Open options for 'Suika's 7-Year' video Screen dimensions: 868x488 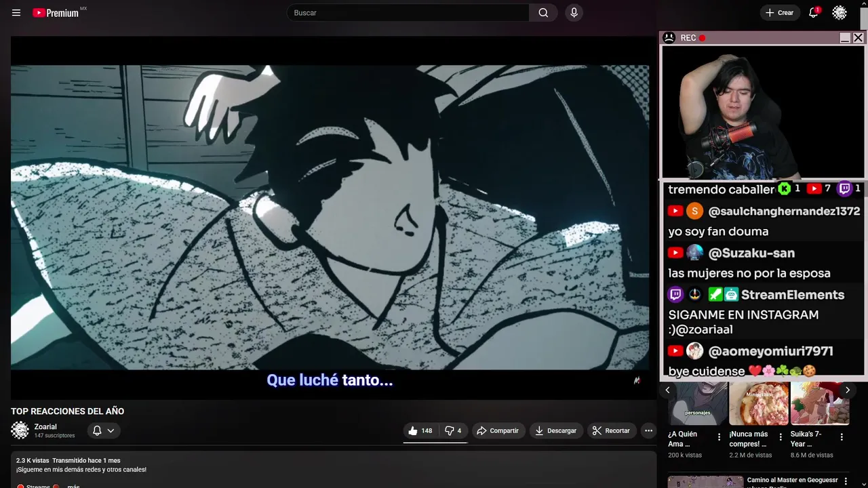pyautogui.click(x=842, y=437)
